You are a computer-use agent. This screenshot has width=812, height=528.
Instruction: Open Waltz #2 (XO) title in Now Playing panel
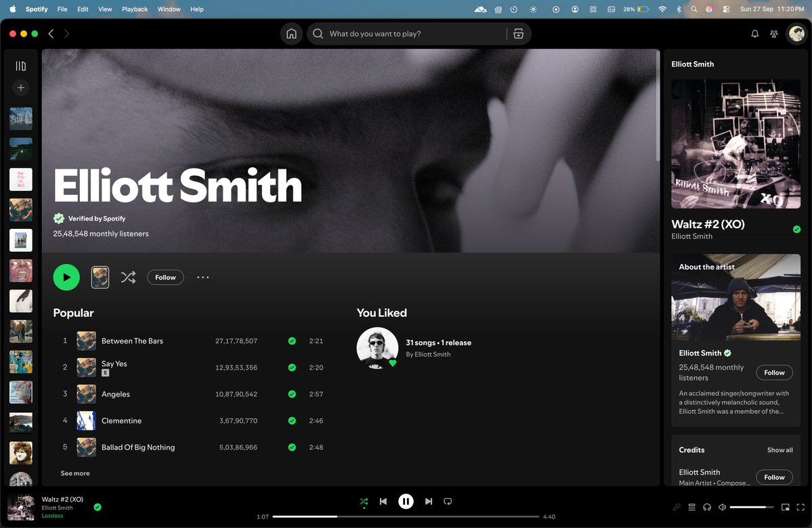[x=708, y=224]
